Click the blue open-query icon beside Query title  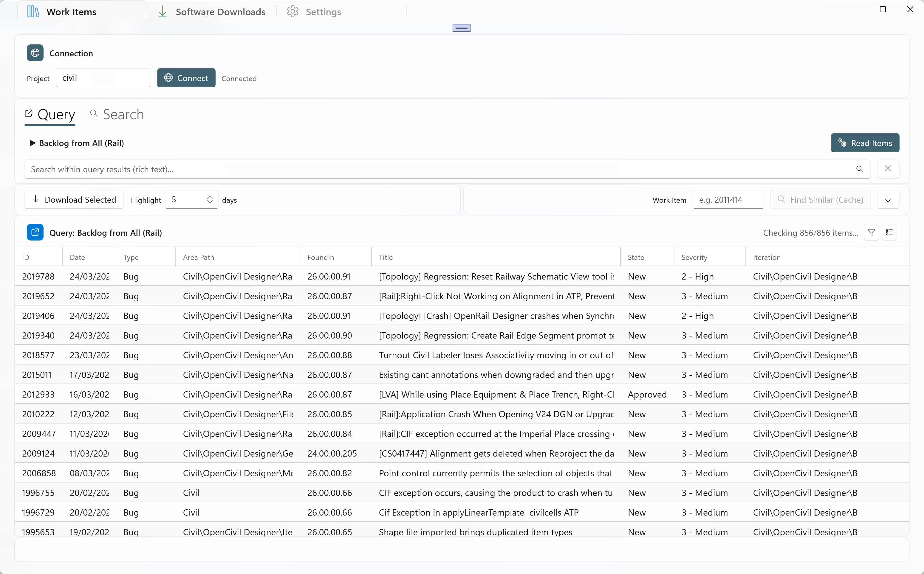pyautogui.click(x=35, y=232)
